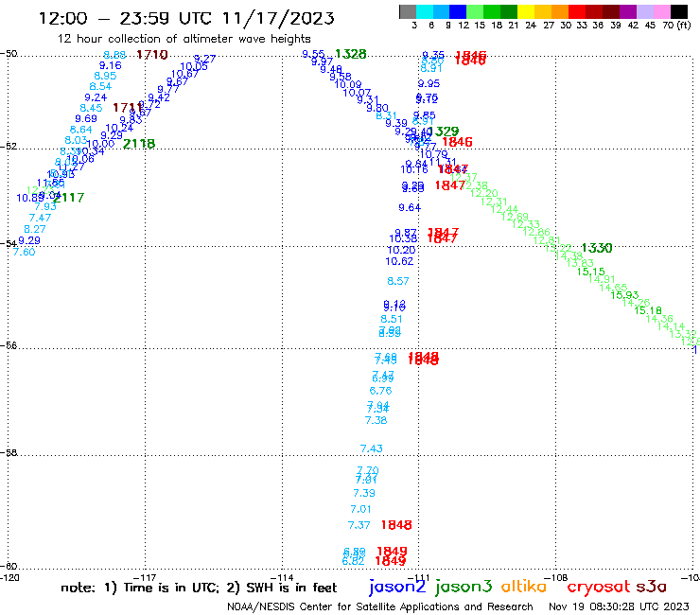This screenshot has height=615, width=700.
Task: Click the wave height value "7.60"
Action: click(24, 252)
